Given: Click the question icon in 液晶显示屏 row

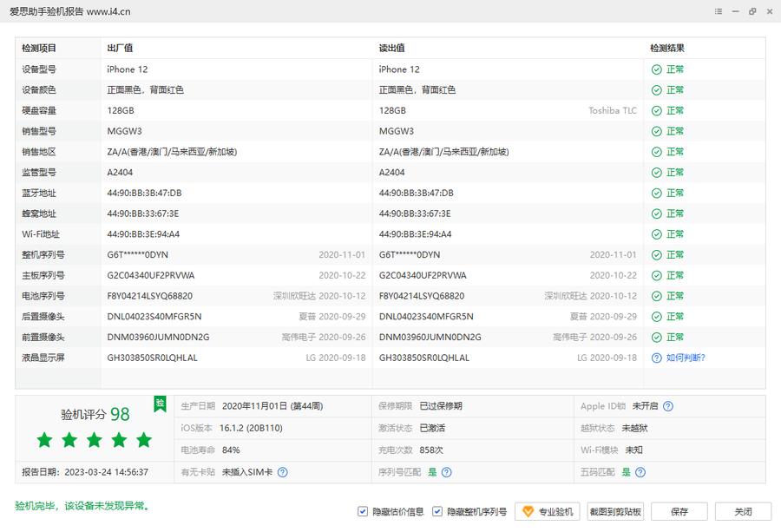Looking at the screenshot, I should [x=657, y=358].
